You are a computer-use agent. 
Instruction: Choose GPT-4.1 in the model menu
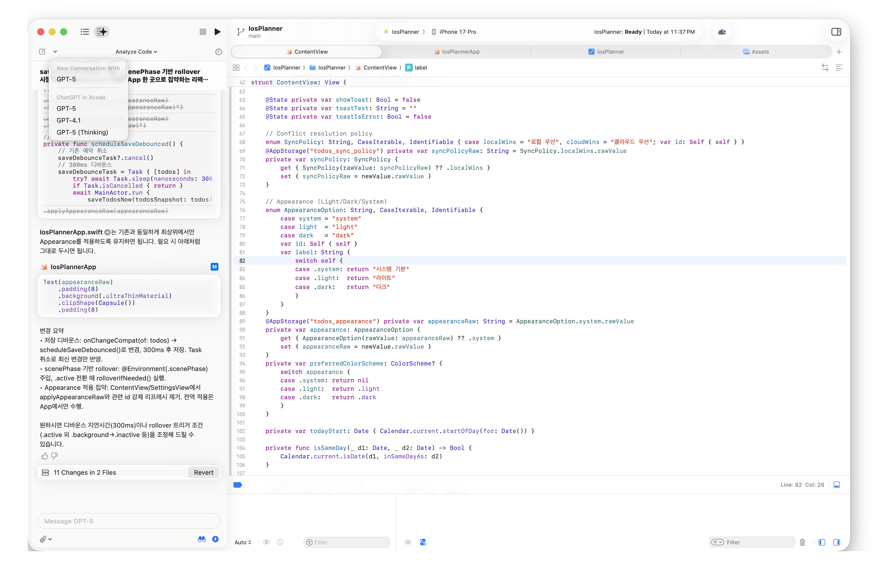tap(69, 120)
